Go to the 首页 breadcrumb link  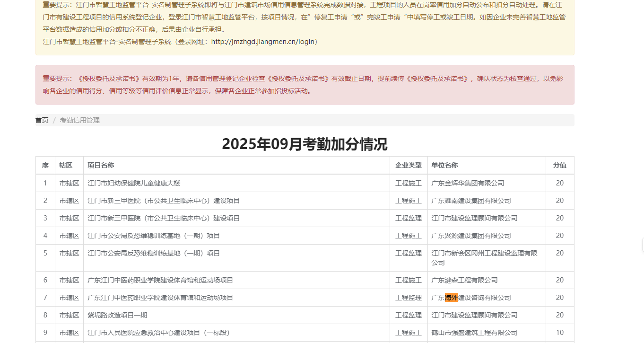pyautogui.click(x=42, y=120)
